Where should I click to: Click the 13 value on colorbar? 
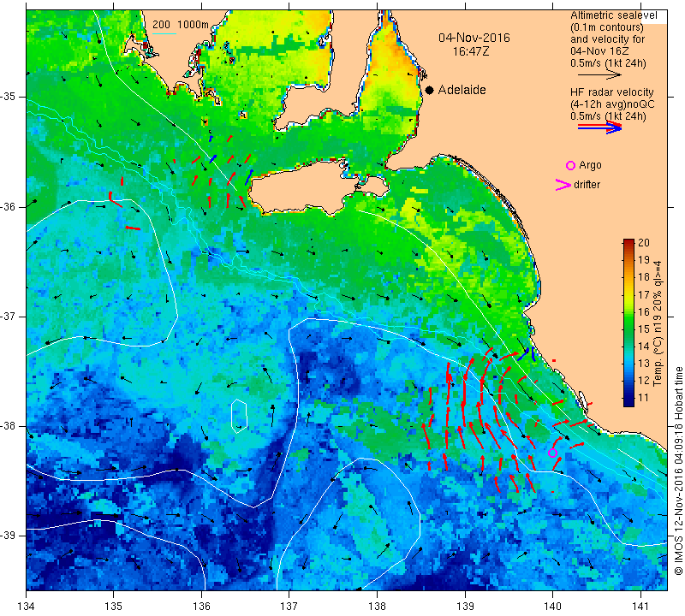(644, 364)
